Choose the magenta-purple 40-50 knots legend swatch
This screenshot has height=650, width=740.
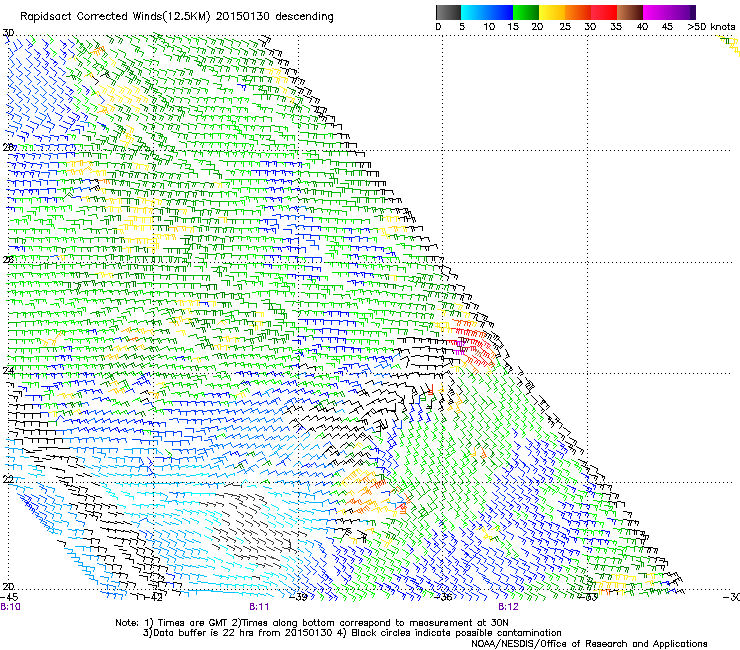669,12
